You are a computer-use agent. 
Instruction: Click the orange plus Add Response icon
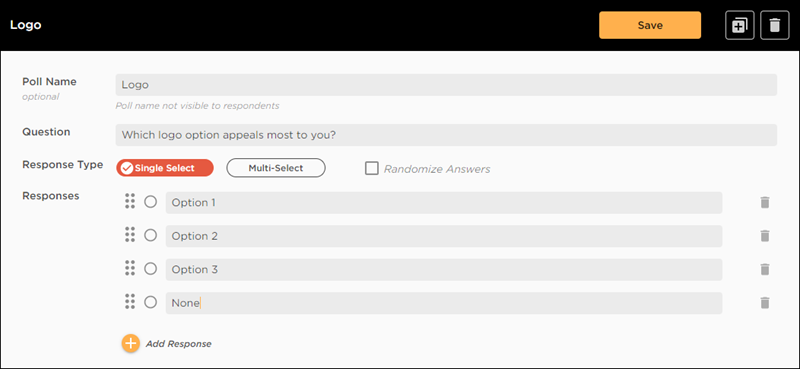(130, 343)
